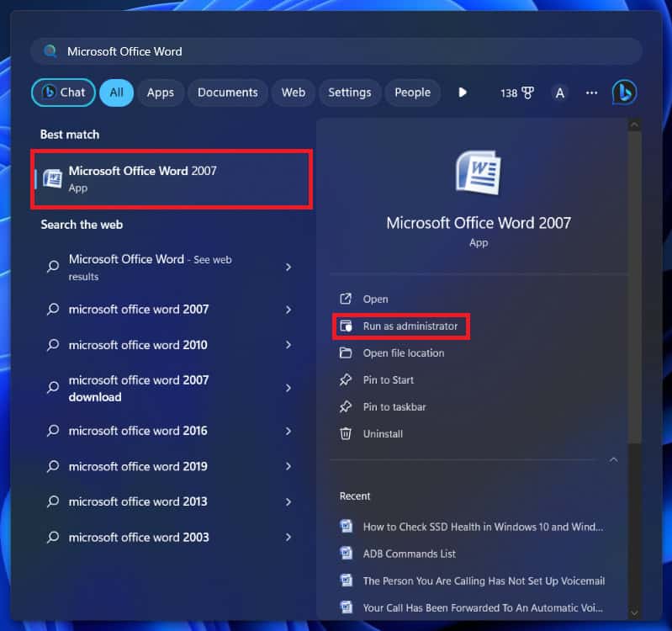Click the details pane vertical scrollbar thumb
Screen dimensions: 672x631
[635, 287]
